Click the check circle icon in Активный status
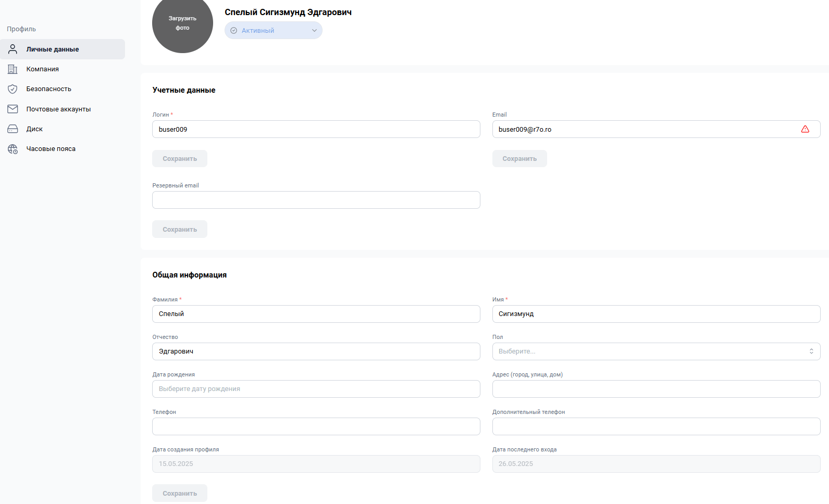829x504 pixels. coord(233,31)
